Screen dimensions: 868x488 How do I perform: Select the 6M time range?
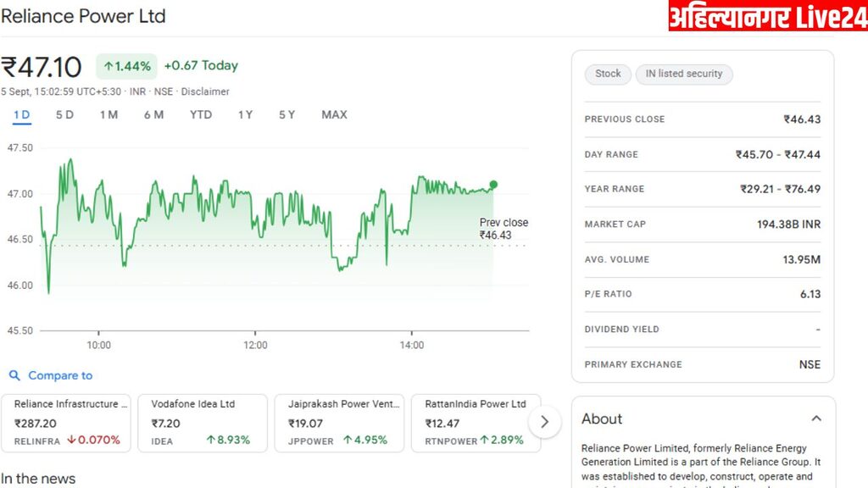coord(153,115)
